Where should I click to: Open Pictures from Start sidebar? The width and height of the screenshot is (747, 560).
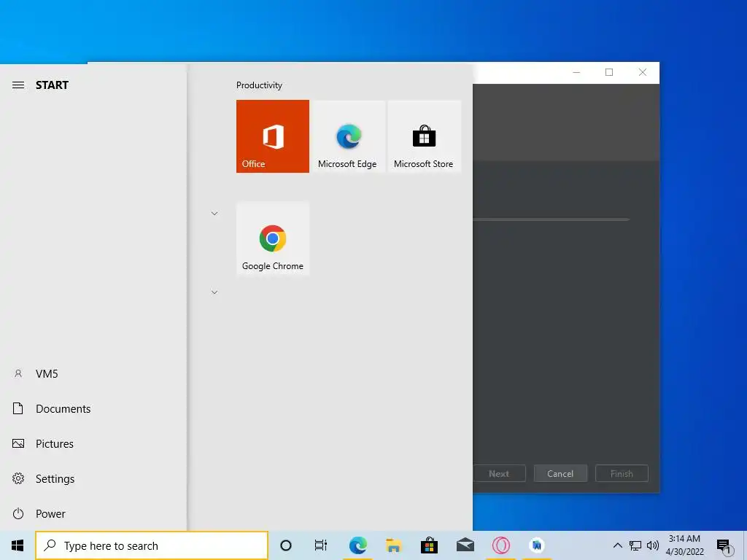(x=93, y=444)
